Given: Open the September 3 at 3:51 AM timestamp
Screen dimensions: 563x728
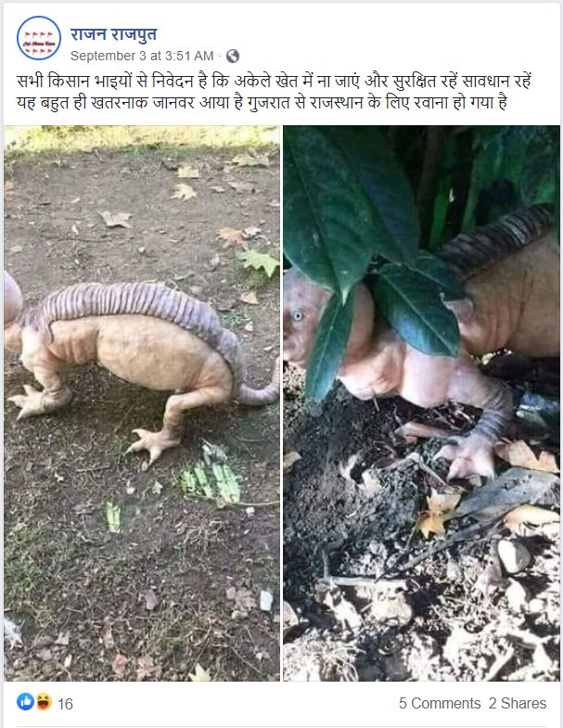Looking at the screenshot, I should (142, 57).
